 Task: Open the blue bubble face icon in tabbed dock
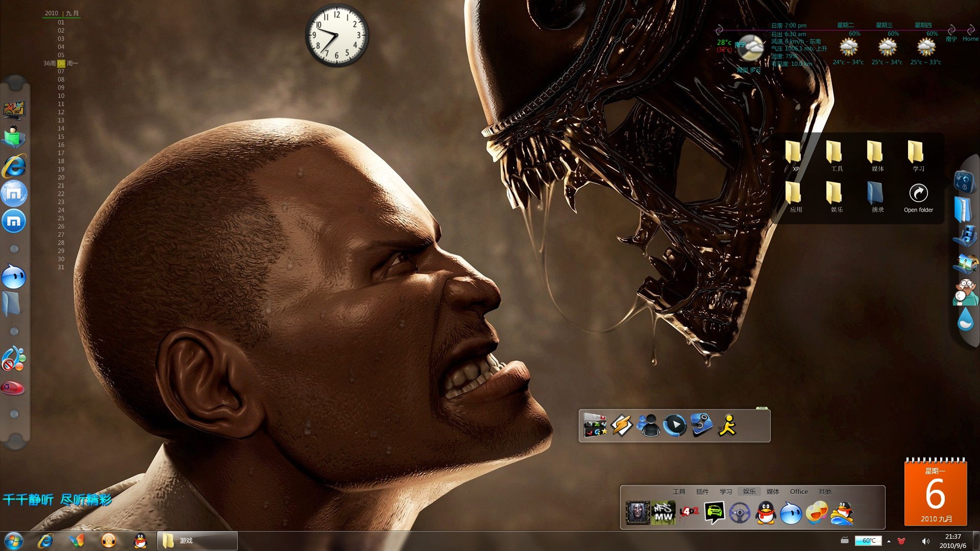pyautogui.click(x=791, y=513)
